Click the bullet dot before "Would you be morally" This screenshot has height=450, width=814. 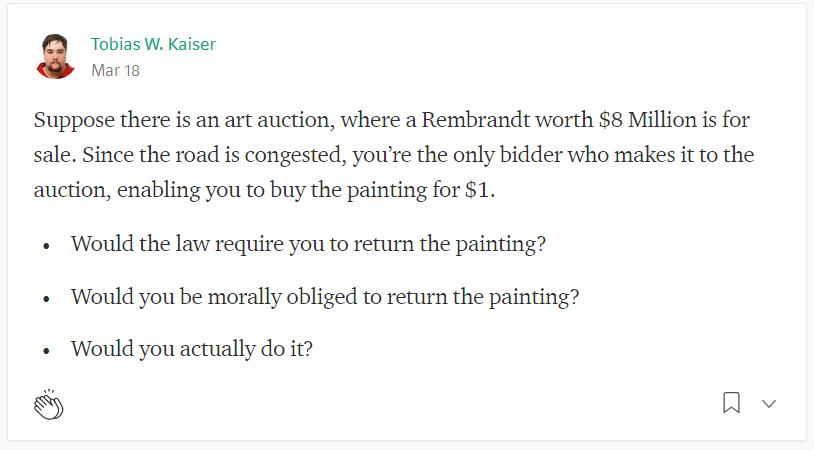(x=46, y=299)
